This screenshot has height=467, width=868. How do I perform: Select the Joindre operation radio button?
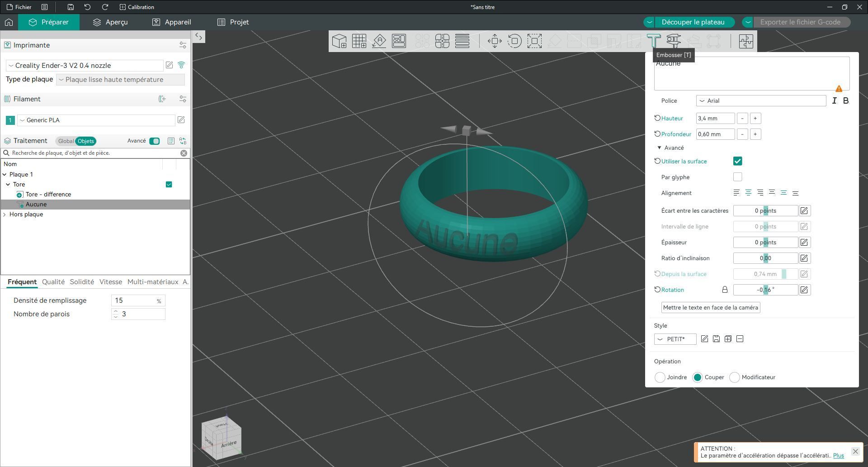click(x=660, y=377)
